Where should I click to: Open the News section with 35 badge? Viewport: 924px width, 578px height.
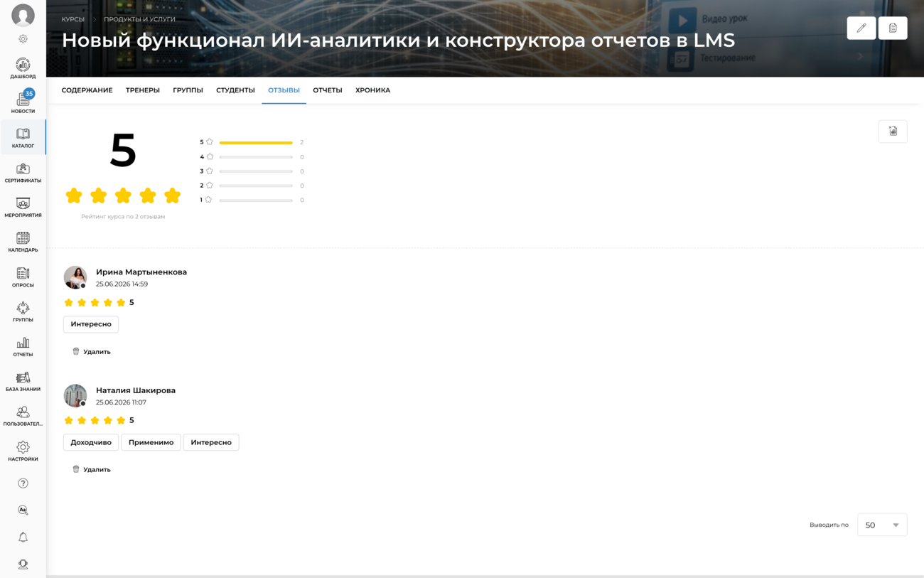pos(23,102)
